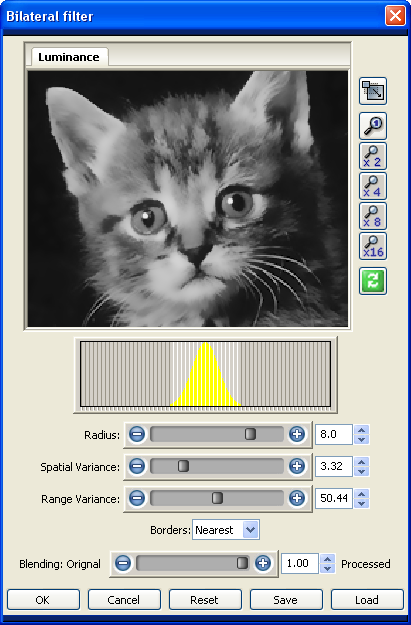Click the Radius value field 8.0
This screenshot has width=411, height=625.
click(x=334, y=434)
